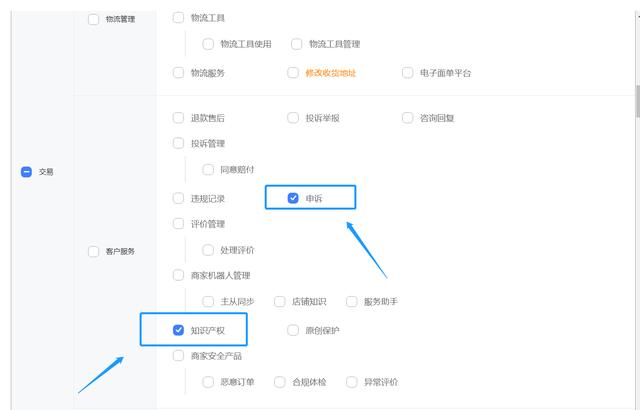Select the 物流工具使用 permission
The image size is (640, 410).
tap(208, 44)
